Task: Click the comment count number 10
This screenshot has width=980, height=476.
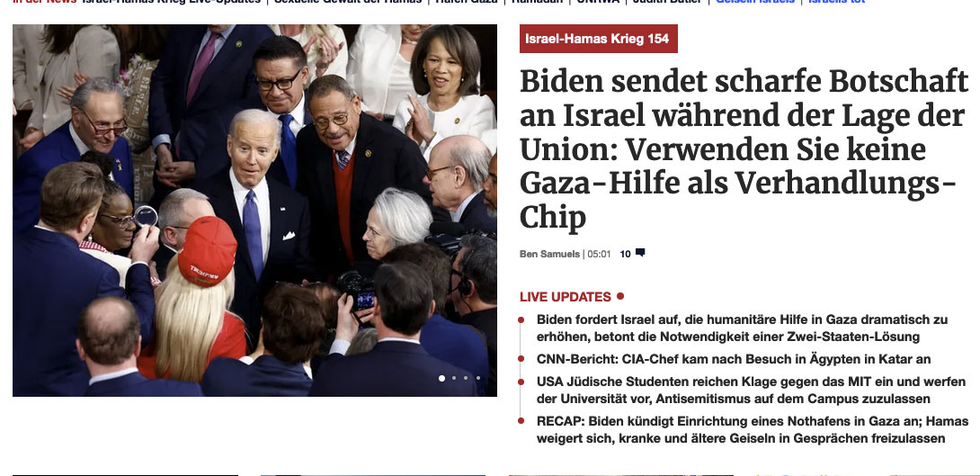Action: 625,254
